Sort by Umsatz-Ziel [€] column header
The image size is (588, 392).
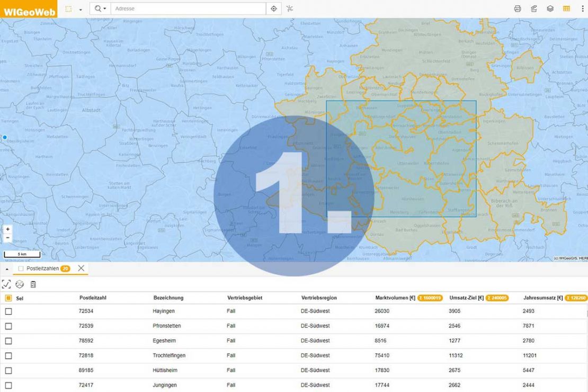467,298
